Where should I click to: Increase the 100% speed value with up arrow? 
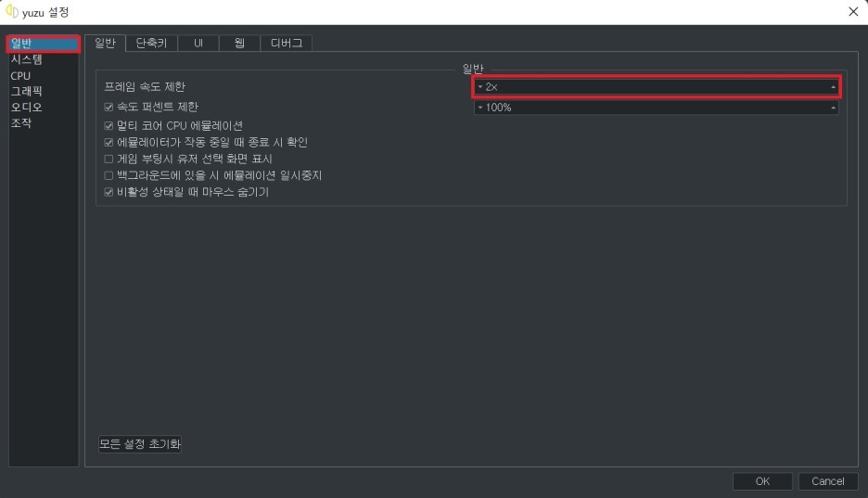(x=833, y=108)
